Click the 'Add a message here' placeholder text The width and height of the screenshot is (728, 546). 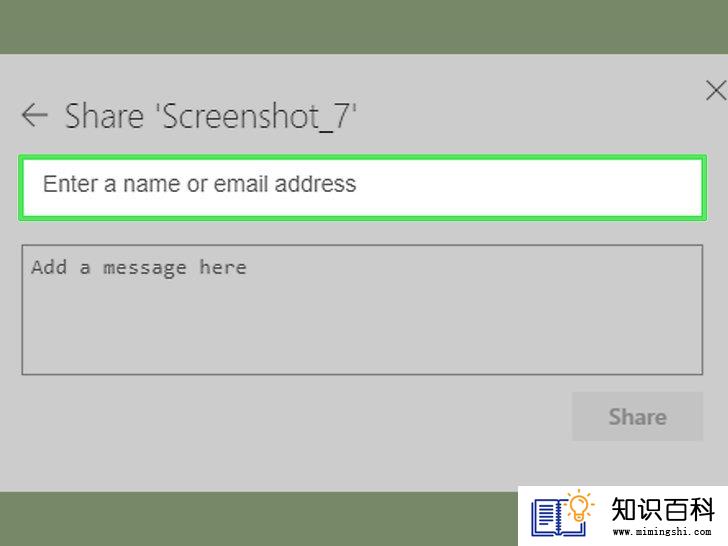pyautogui.click(x=139, y=268)
